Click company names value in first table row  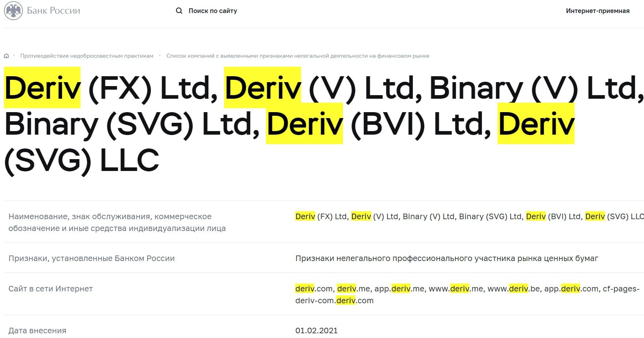click(x=470, y=216)
